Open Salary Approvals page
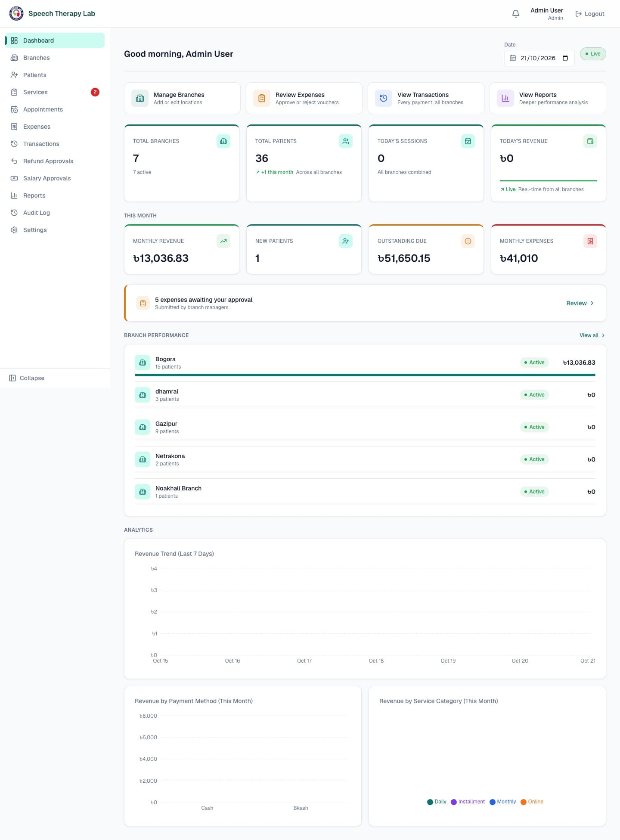Image resolution: width=620 pixels, height=840 pixels. [55, 178]
